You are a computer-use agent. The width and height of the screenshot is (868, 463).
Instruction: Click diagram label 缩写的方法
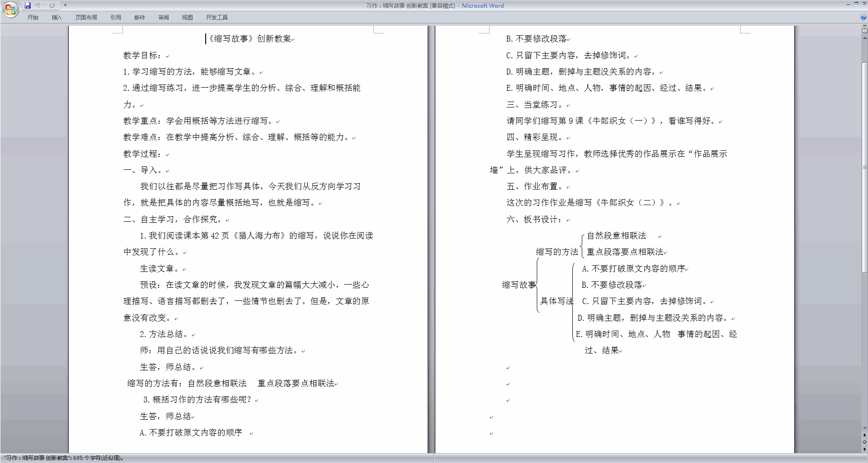click(x=557, y=252)
